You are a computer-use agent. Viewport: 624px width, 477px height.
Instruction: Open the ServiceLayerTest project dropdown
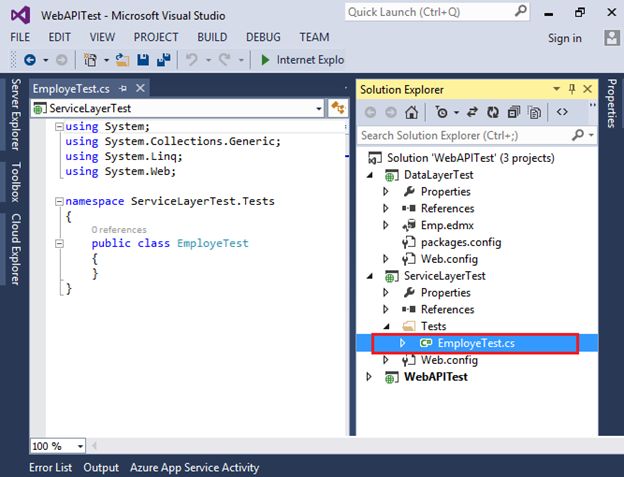click(x=319, y=108)
